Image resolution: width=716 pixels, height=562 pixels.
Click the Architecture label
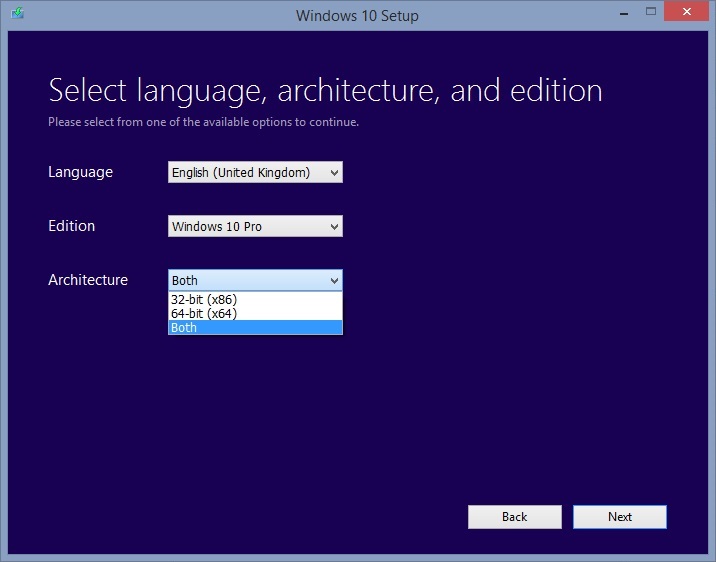[x=88, y=280]
